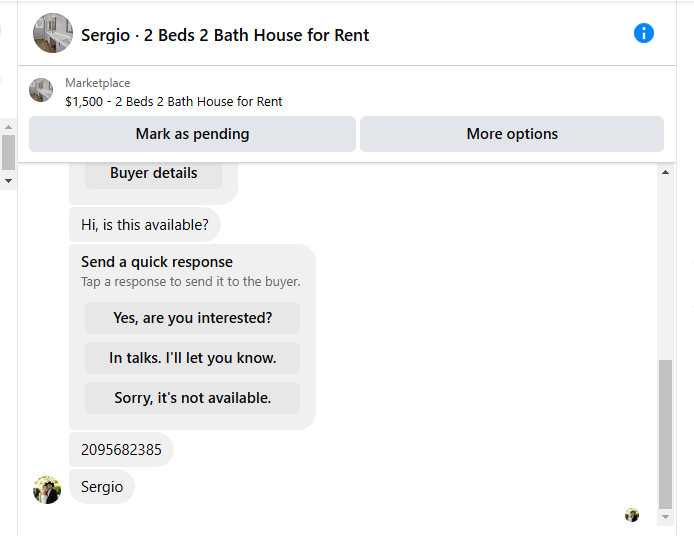
Task: Reply 'Sorry, it's not available.'
Action: [193, 398]
